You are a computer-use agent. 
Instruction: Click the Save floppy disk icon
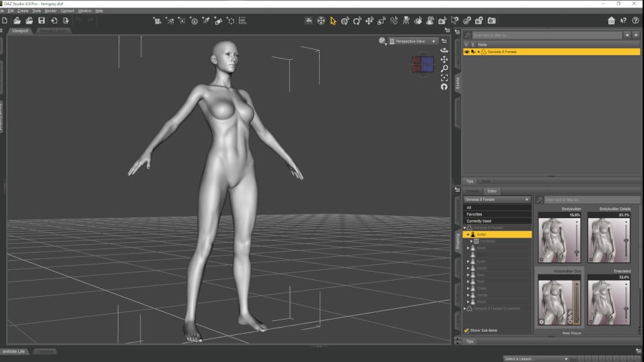[x=42, y=21]
